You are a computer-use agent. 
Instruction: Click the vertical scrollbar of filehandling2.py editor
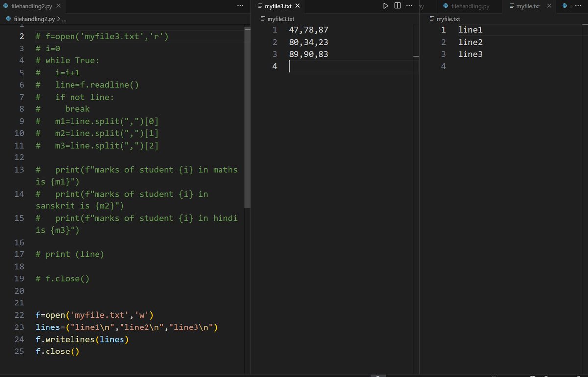pyautogui.click(x=247, y=118)
